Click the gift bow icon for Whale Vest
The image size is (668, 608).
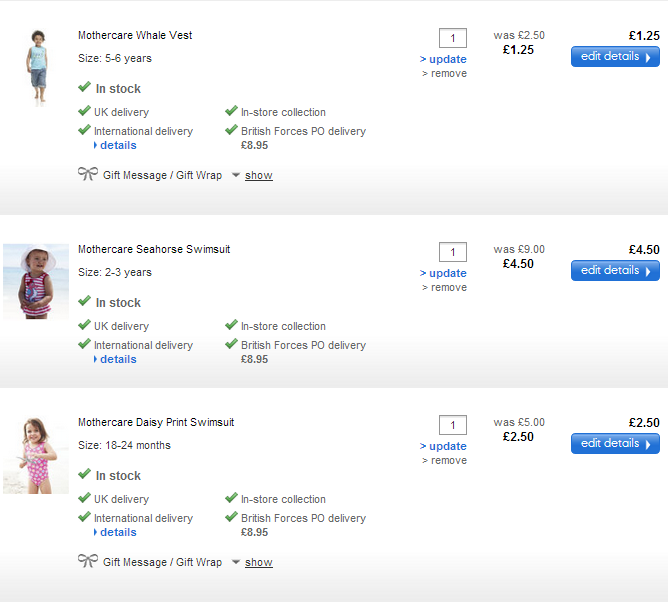tap(87, 174)
